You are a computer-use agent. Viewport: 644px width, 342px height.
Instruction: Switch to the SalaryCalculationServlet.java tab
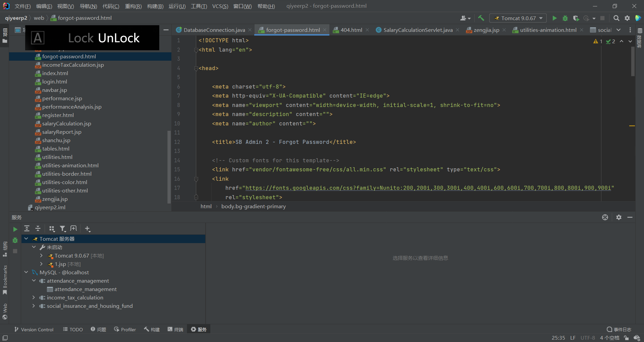(x=418, y=30)
